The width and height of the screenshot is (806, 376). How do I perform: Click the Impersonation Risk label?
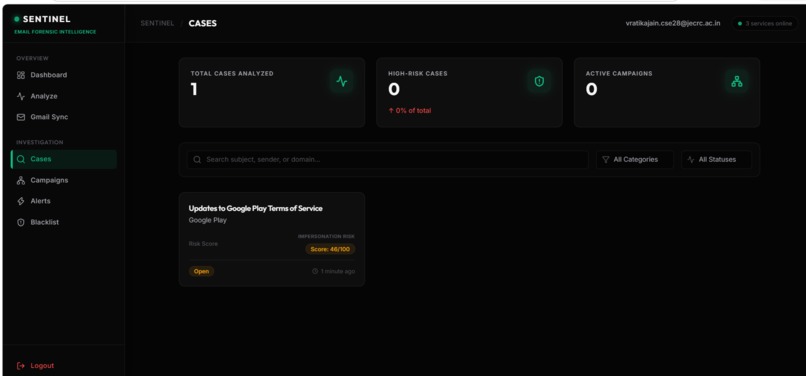pos(326,237)
